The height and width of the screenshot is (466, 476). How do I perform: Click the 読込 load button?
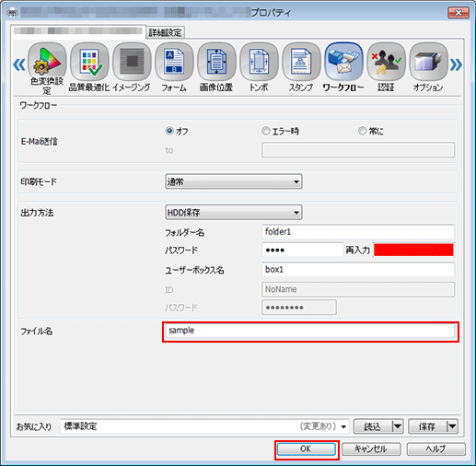[x=373, y=426]
